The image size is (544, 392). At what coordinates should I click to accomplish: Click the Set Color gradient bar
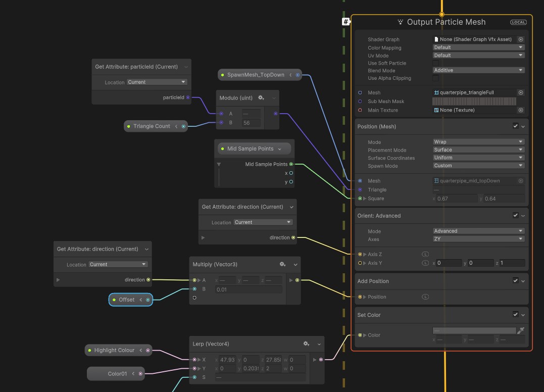point(474,329)
